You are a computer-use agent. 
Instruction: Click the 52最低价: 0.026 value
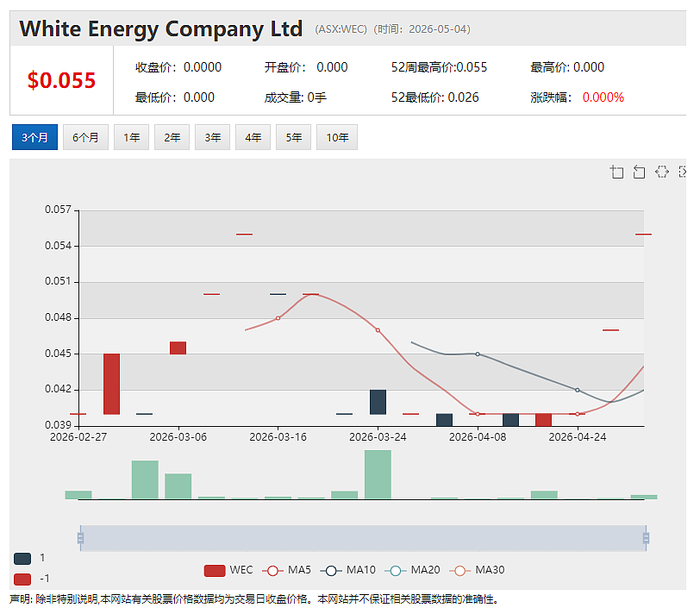point(435,97)
